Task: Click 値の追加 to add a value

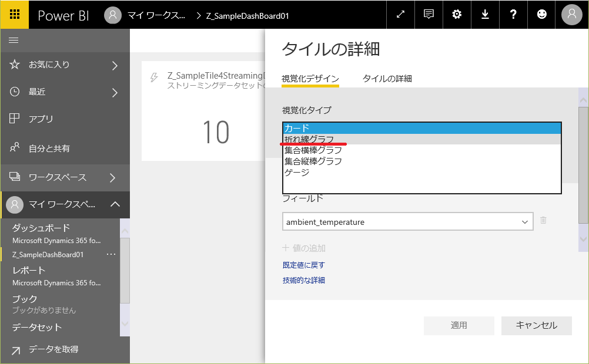Action: [x=304, y=248]
